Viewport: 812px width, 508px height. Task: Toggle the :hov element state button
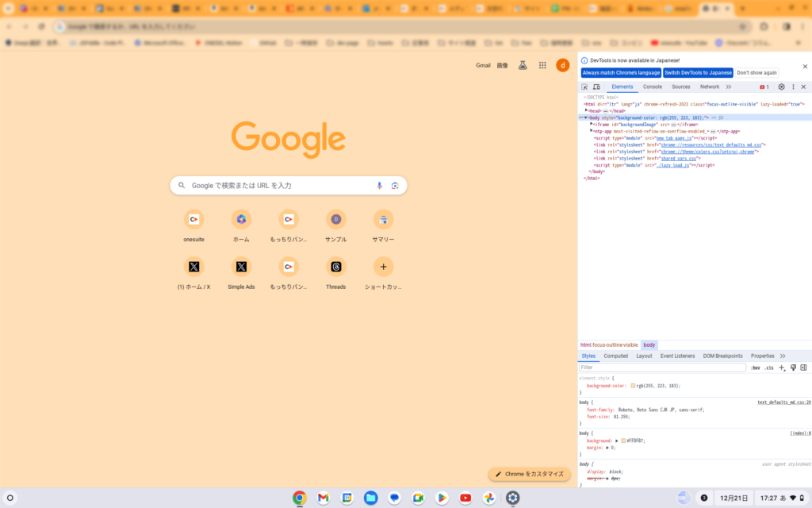(756, 368)
